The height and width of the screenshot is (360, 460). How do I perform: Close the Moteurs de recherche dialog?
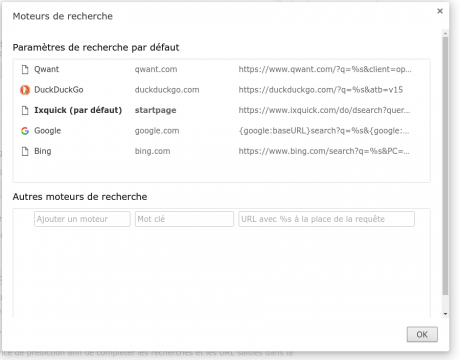click(440, 11)
